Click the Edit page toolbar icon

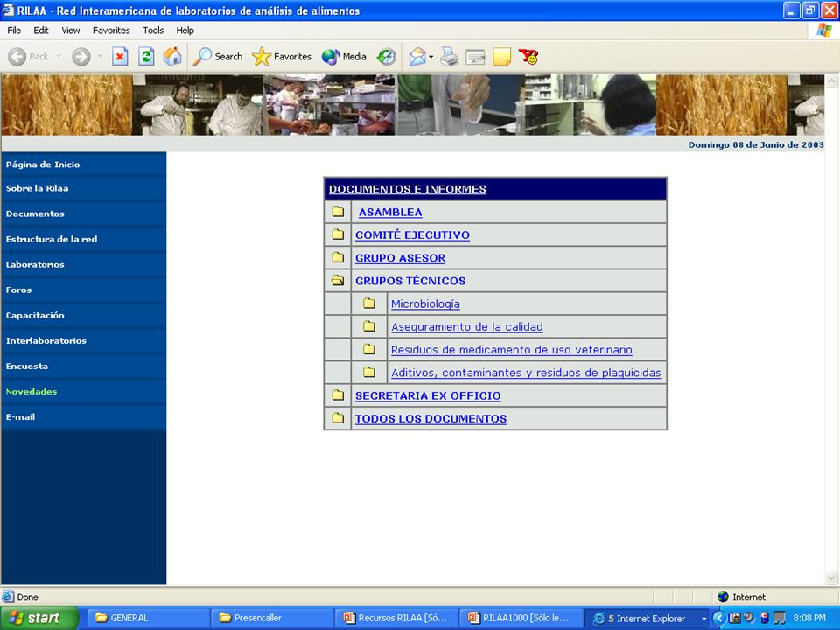[x=475, y=56]
